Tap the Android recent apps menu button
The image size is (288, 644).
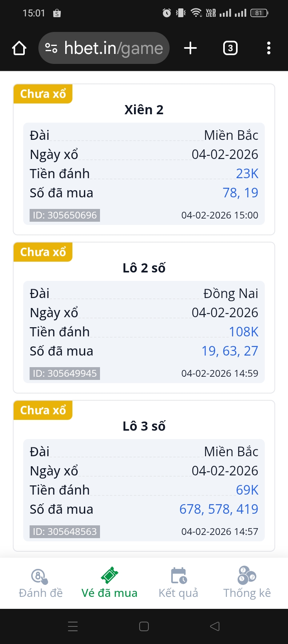(x=73, y=626)
